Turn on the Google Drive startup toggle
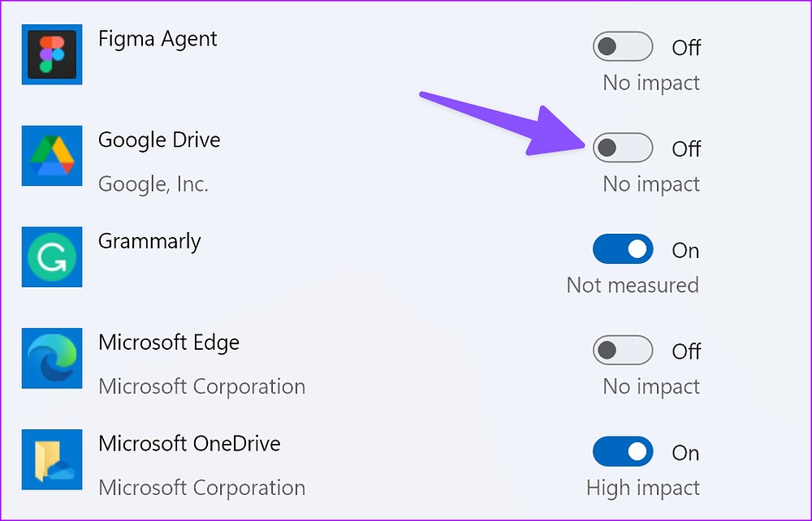Screen dimensions: 812x521 [623, 148]
